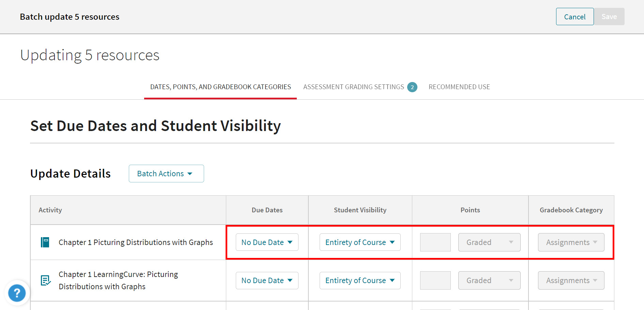The width and height of the screenshot is (644, 310).
Task: Open the help question mark bubble
Action: point(17,293)
